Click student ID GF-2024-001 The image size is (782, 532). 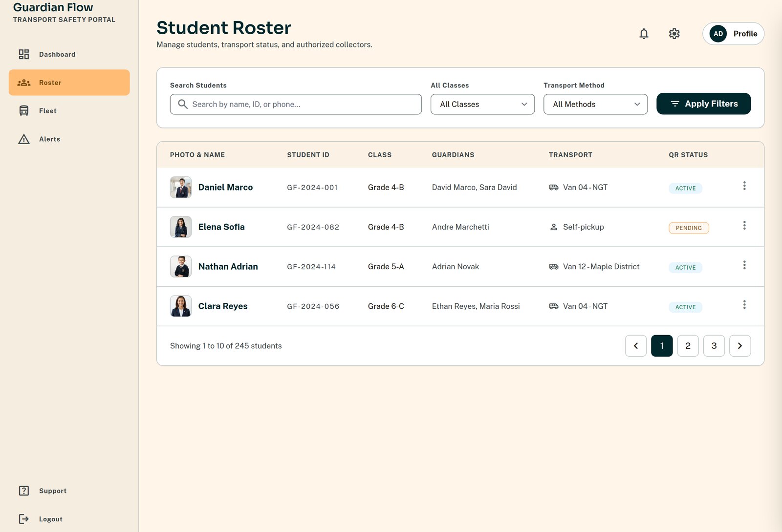tap(312, 188)
